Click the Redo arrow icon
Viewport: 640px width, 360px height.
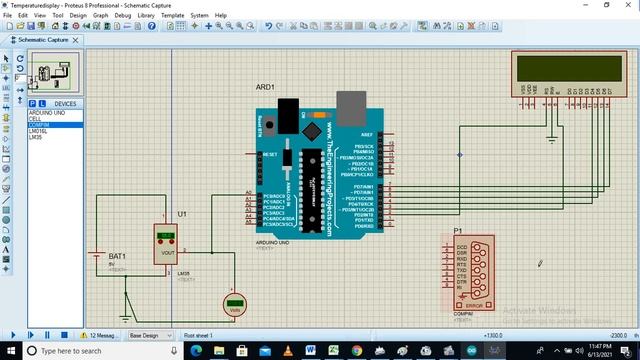(x=280, y=26)
